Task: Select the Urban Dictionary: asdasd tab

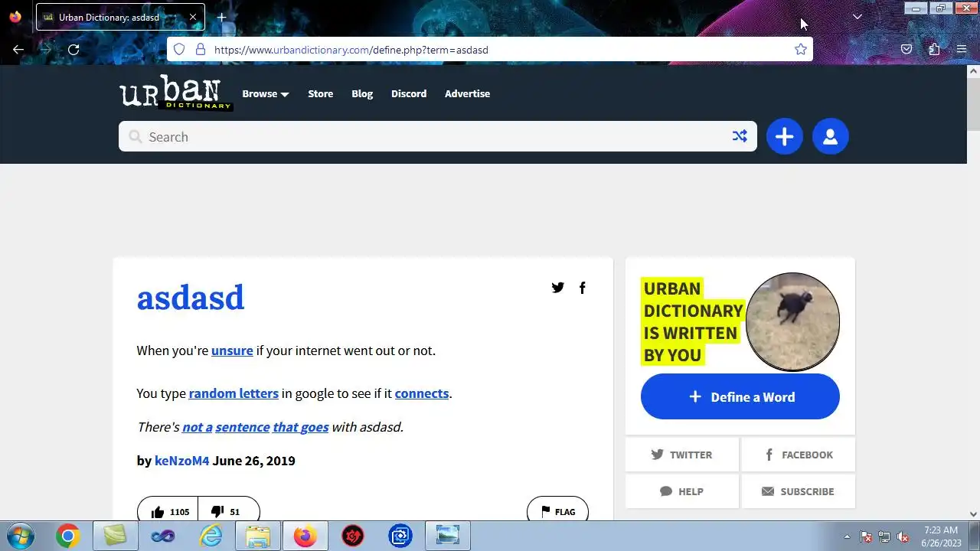Action: [x=120, y=17]
